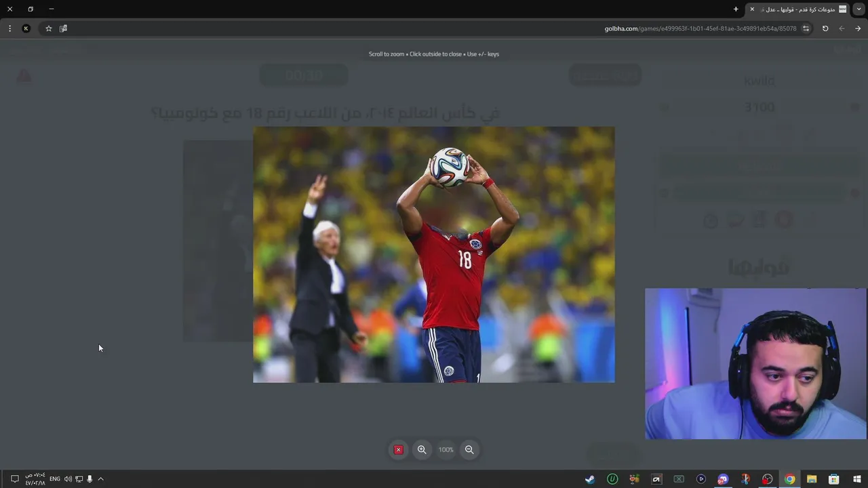Open the Windows Start menu
868x488 pixels.
click(857, 479)
